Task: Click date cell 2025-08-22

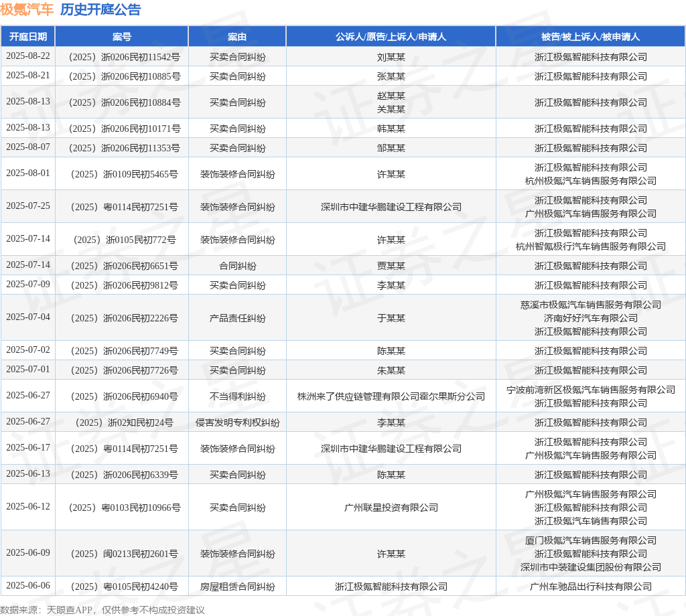Action: point(28,56)
